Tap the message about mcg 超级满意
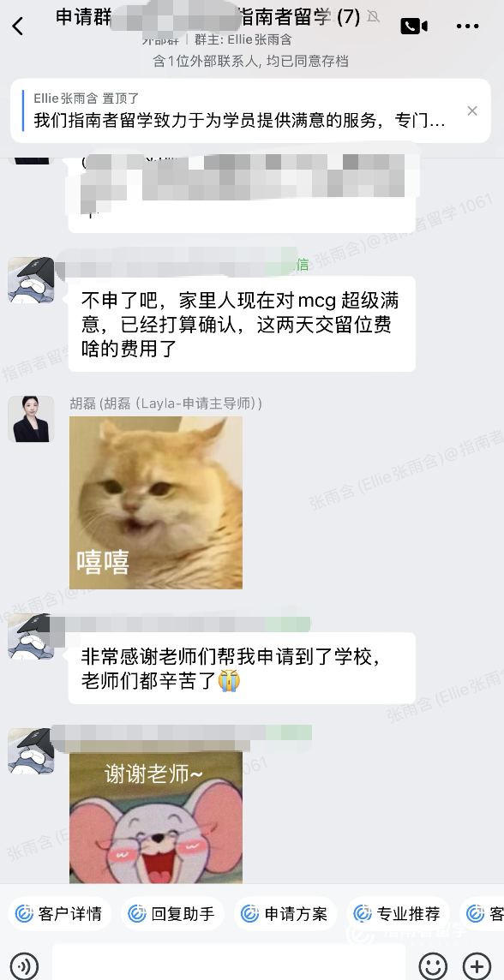 point(242,324)
